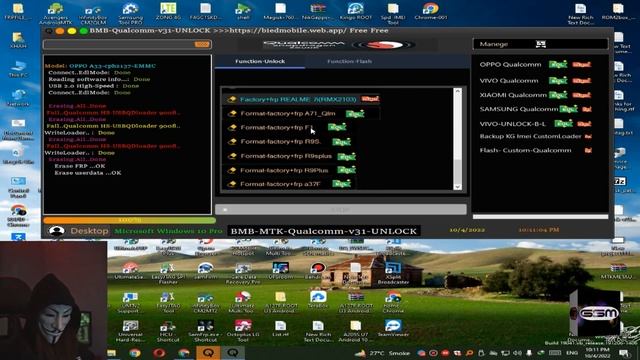This screenshot has height=360, width=640.
Task: Click the green badge beside OPPO Qualcomm
Action: [558, 64]
